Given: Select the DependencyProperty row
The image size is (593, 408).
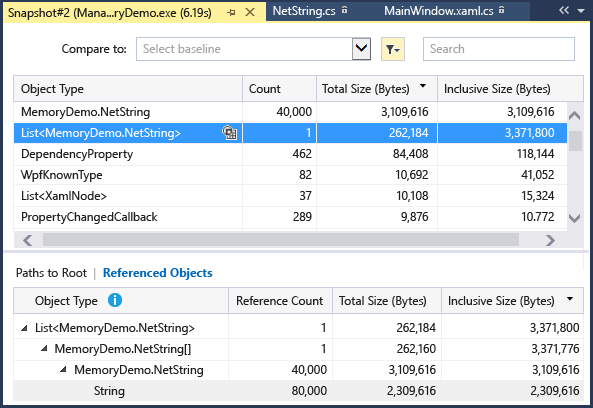Looking at the screenshot, I should point(290,154).
